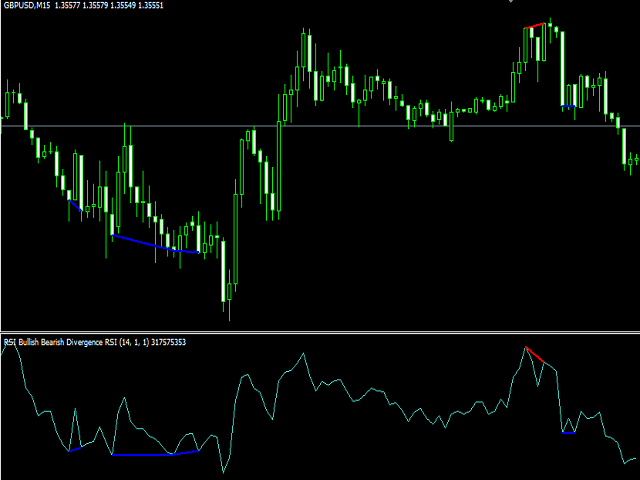Click the 1.35551 close price value
The height and width of the screenshot is (480, 640).
pos(151,6)
